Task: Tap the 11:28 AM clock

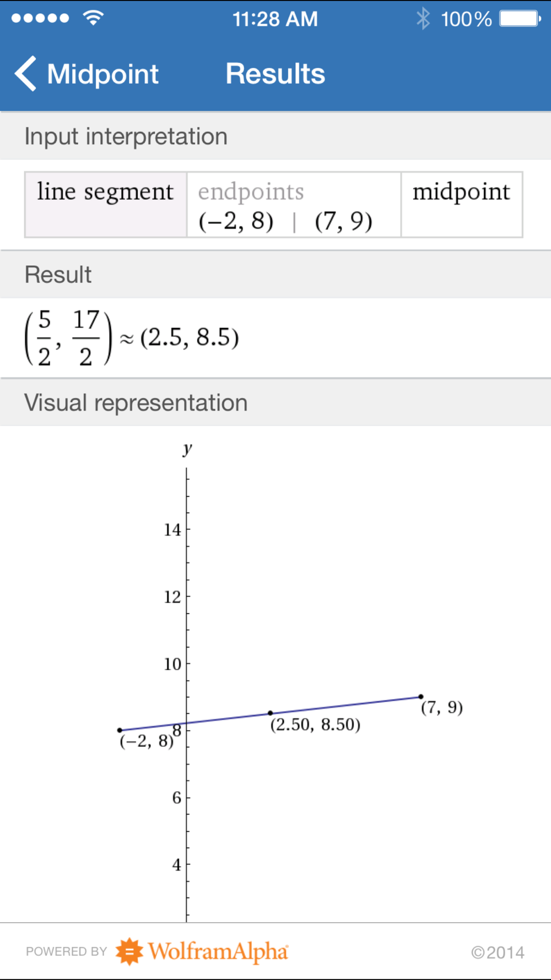Action: click(275, 19)
